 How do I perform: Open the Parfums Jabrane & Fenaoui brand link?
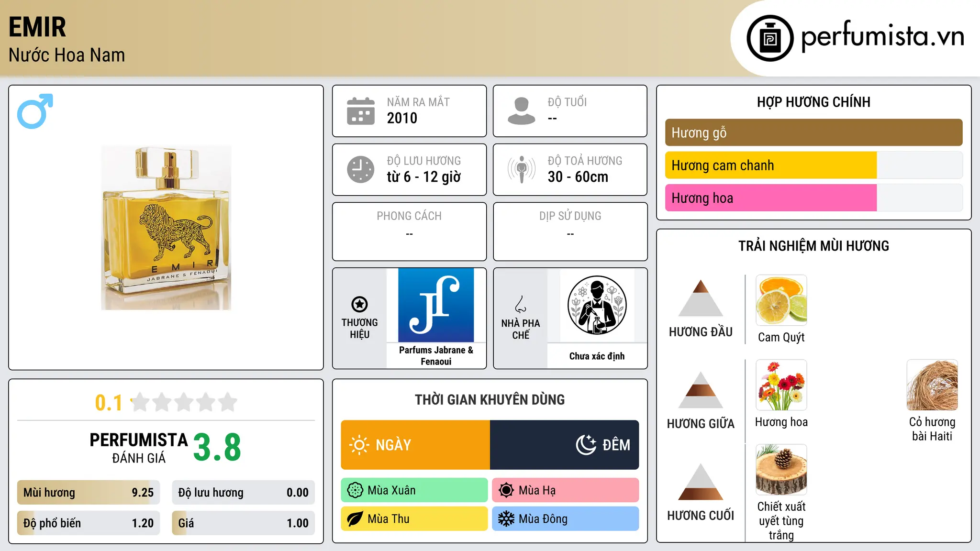point(436,356)
